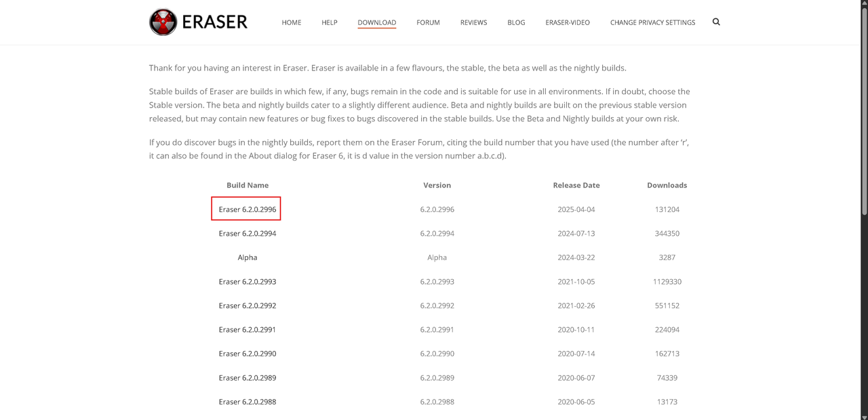Screen dimensions: 868x420
Task: Download build Eraser 6.2.0.2991
Action: coord(248,329)
